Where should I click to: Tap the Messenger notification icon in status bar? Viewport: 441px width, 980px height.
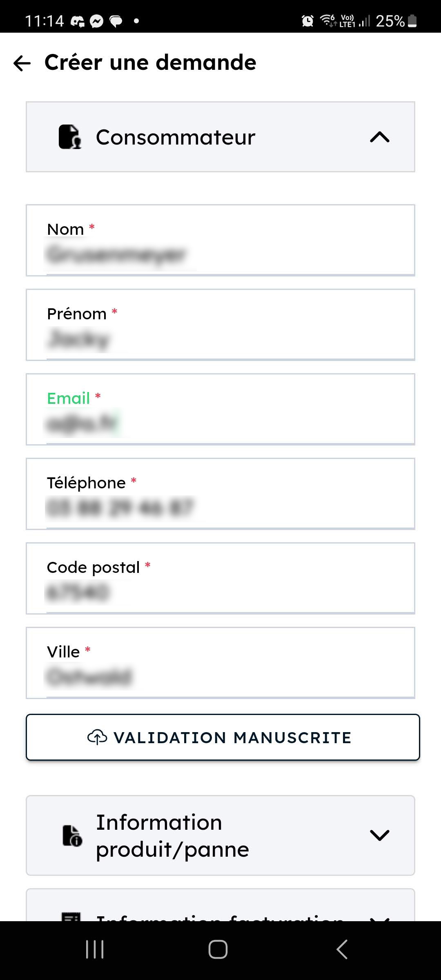click(96, 21)
